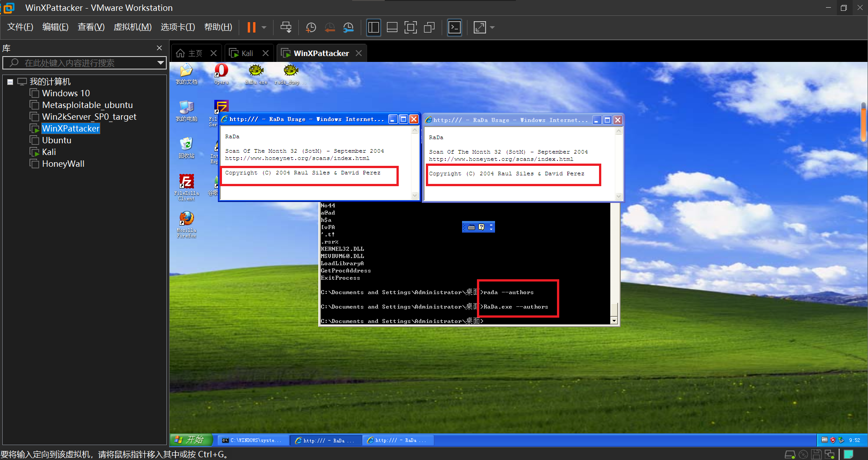The width and height of the screenshot is (868, 460).
Task: Select the 我的电脑 desktop icon
Action: [x=186, y=111]
